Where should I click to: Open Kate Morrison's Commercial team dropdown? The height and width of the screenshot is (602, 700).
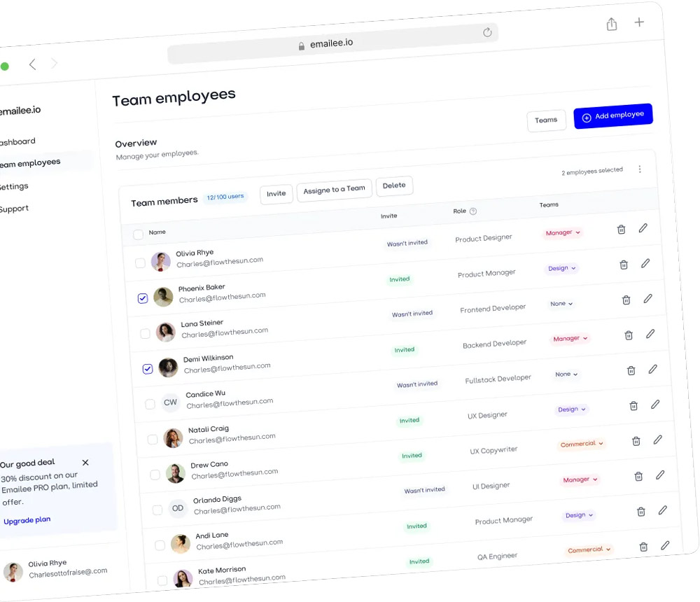(x=589, y=549)
